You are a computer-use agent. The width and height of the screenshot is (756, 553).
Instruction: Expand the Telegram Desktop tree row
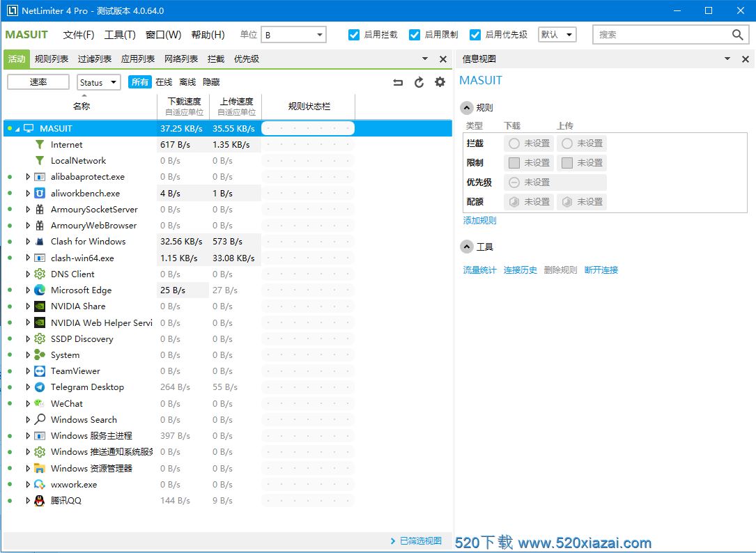tap(27, 387)
